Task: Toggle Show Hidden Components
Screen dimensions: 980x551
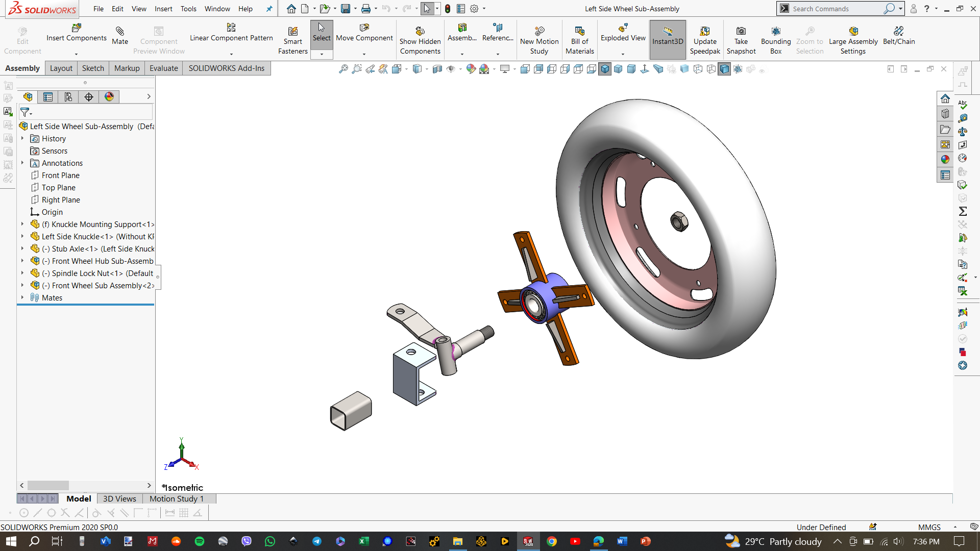Action: [x=420, y=40]
